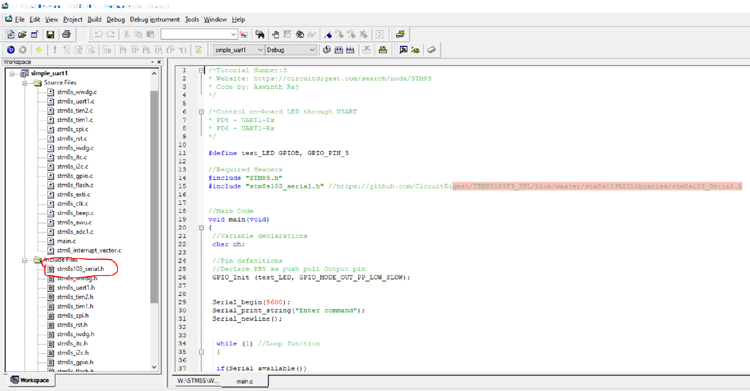Click the Open file folder icon

pyautogui.click(x=22, y=34)
